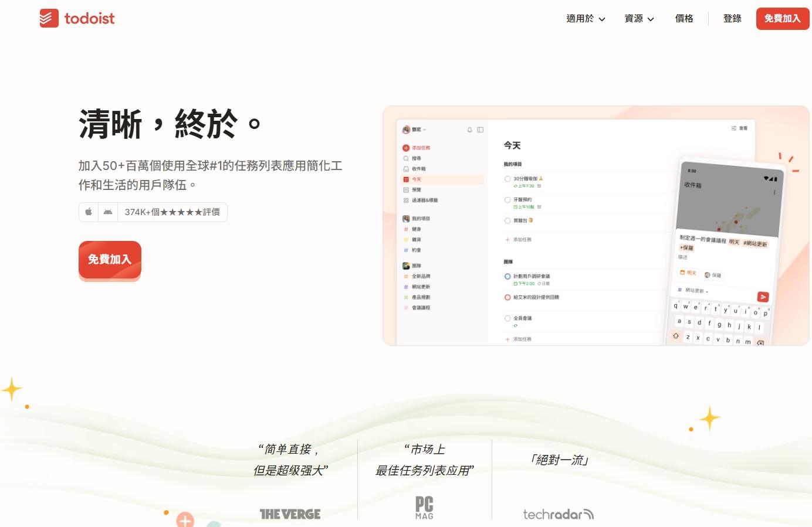Click the techradar logo
812x527 pixels.
[559, 514]
